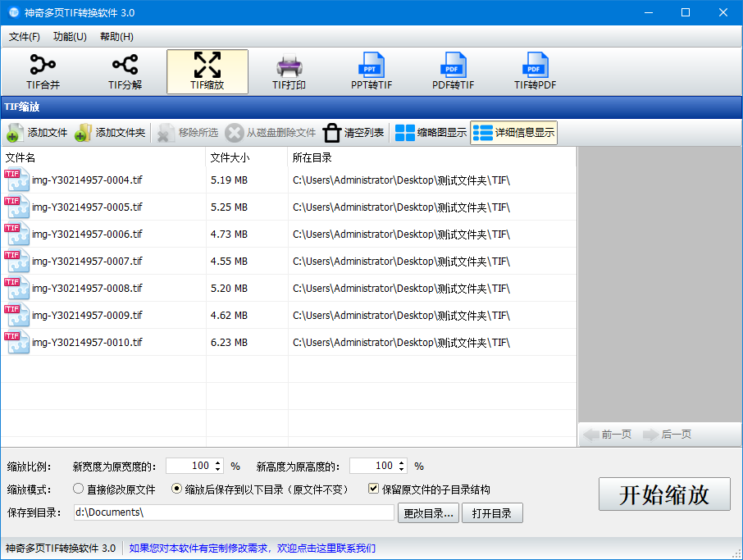Select file name img-Y30214957-0008.tif

[x=87, y=288]
